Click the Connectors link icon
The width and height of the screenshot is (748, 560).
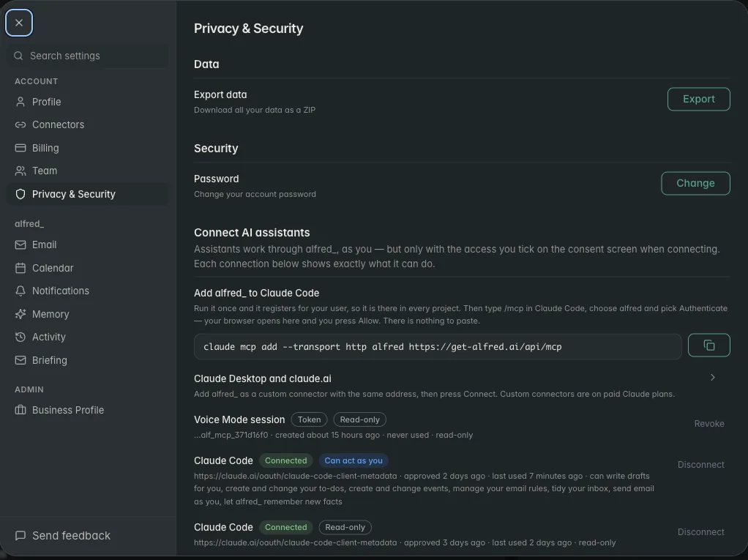click(x=20, y=124)
